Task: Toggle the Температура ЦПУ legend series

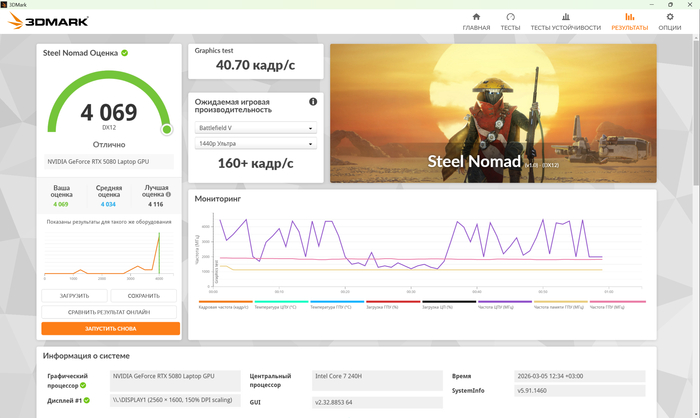Action: 281,305
